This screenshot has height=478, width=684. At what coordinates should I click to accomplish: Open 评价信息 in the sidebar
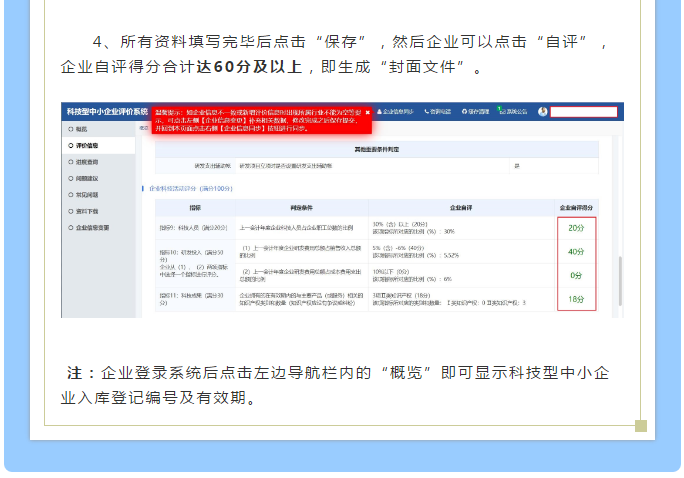[88, 145]
